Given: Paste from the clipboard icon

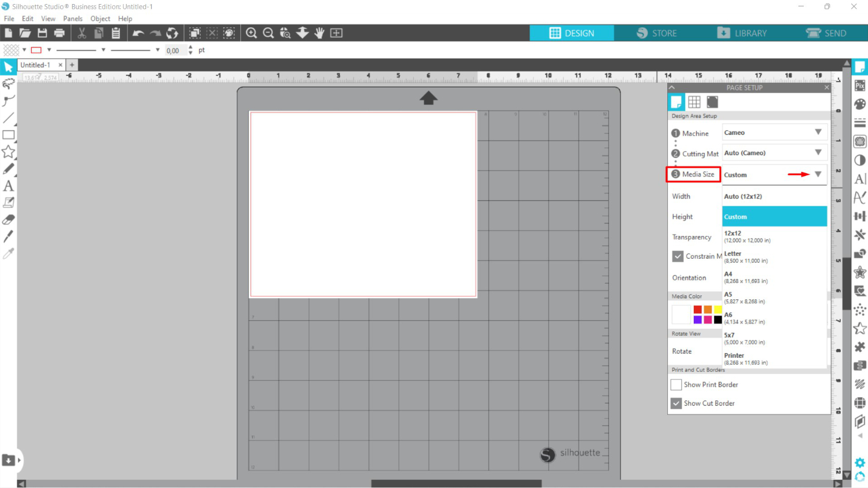Looking at the screenshot, I should pyautogui.click(x=116, y=33).
